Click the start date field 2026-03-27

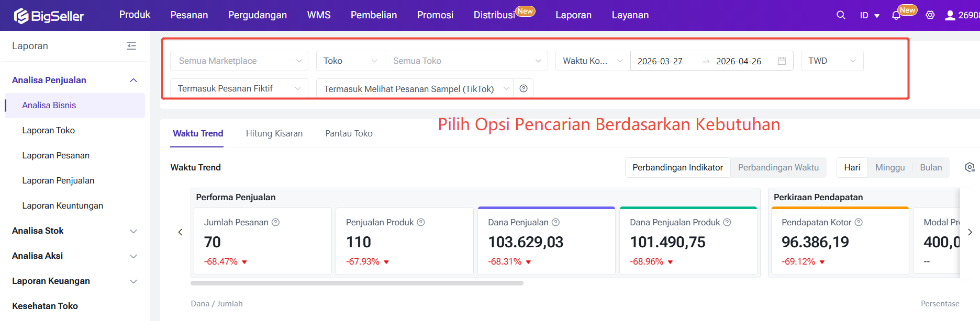point(660,61)
